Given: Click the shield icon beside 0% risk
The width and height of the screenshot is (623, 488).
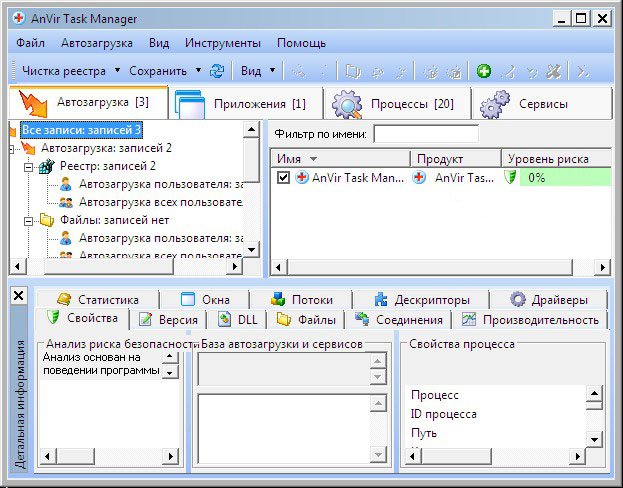Looking at the screenshot, I should click(x=510, y=177).
